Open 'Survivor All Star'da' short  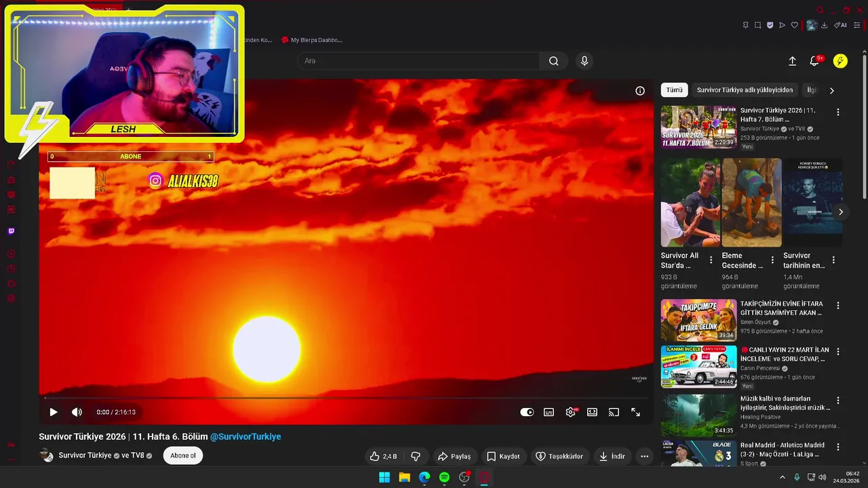pos(690,203)
